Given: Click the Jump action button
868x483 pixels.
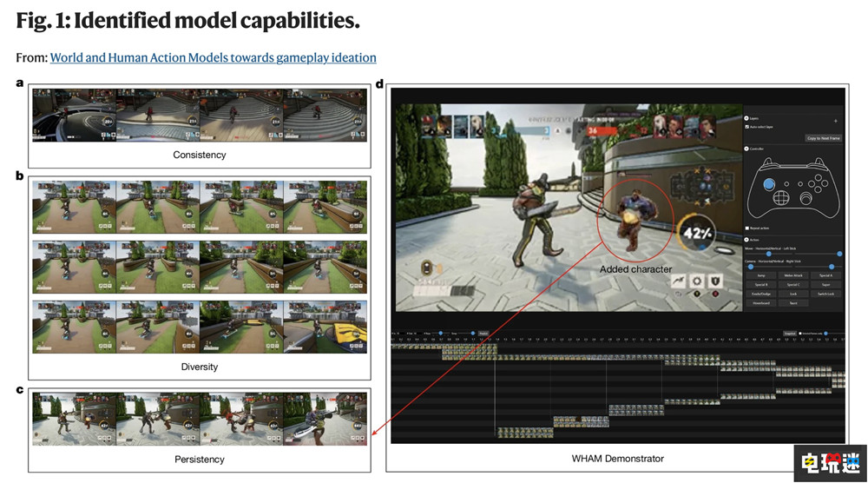Looking at the screenshot, I should [x=760, y=275].
